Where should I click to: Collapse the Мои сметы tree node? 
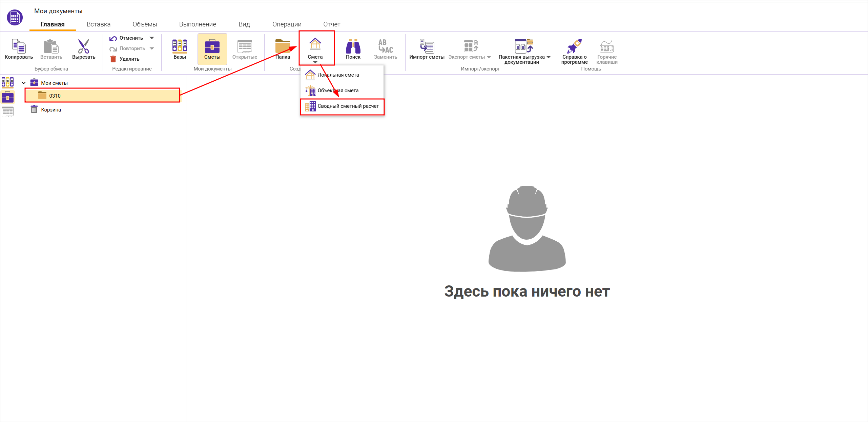[24, 83]
